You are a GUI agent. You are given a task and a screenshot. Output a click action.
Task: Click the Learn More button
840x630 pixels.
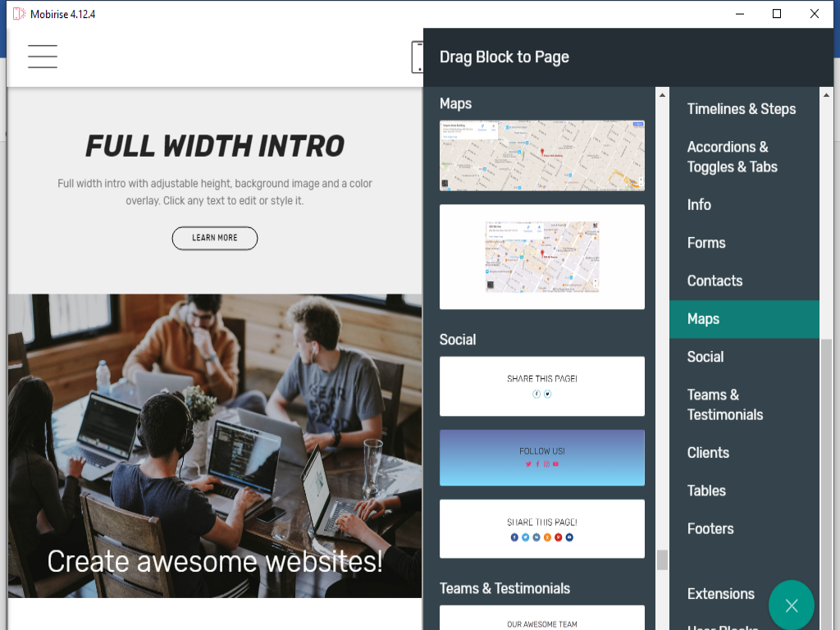(215, 238)
